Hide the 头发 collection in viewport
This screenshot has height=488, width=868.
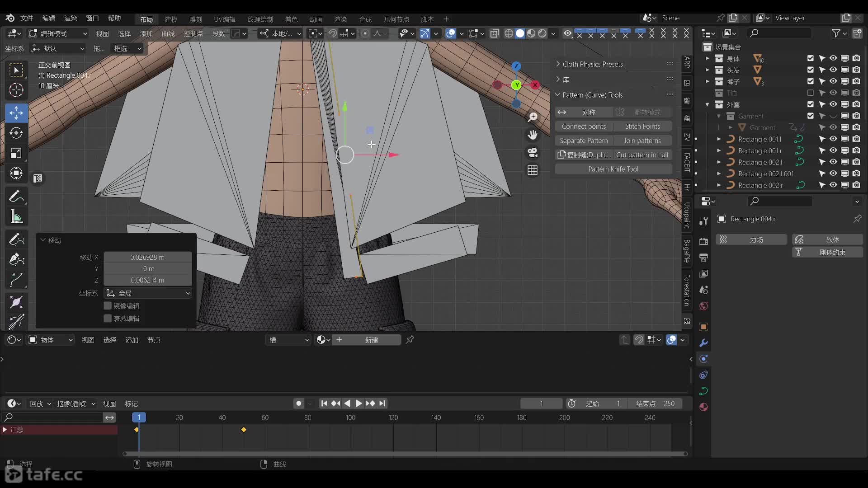[833, 70]
